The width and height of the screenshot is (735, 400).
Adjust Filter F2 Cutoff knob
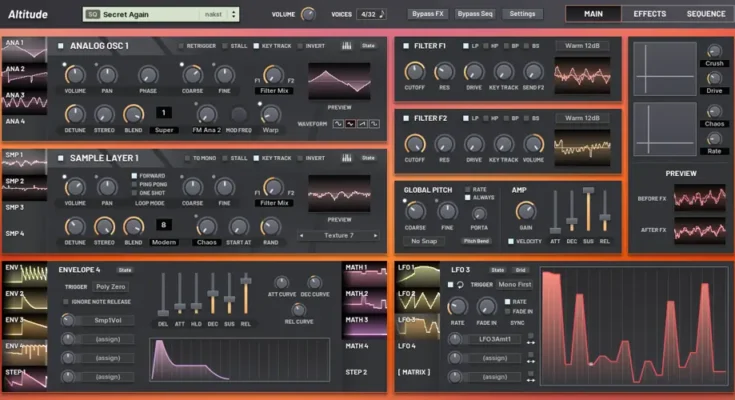coord(414,144)
